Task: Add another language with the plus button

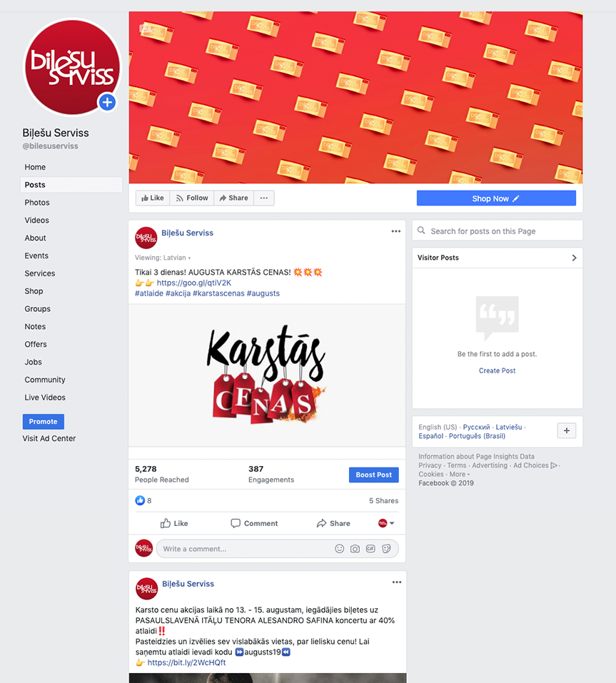Action: point(567,431)
